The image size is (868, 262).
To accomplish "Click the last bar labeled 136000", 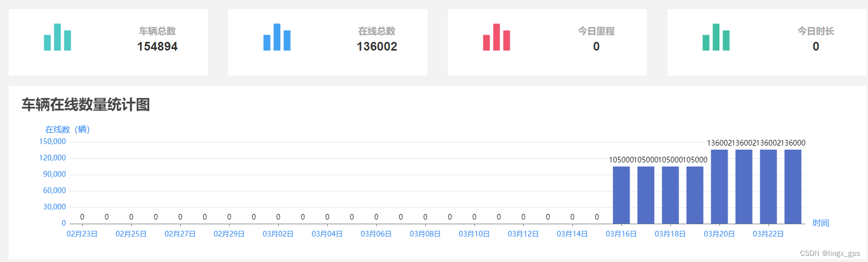I will pyautogui.click(x=793, y=186).
